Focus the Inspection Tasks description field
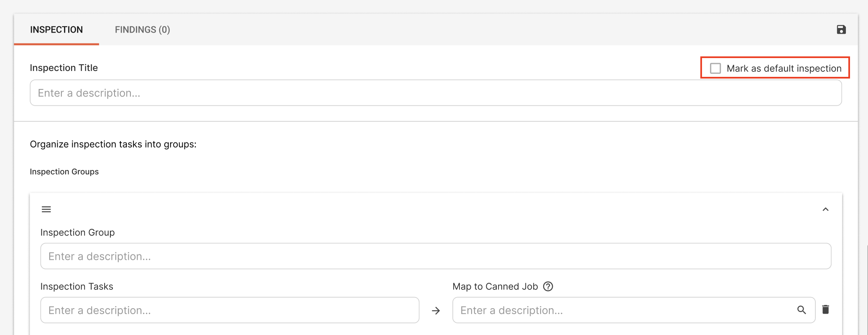This screenshot has height=335, width=868. 230,310
